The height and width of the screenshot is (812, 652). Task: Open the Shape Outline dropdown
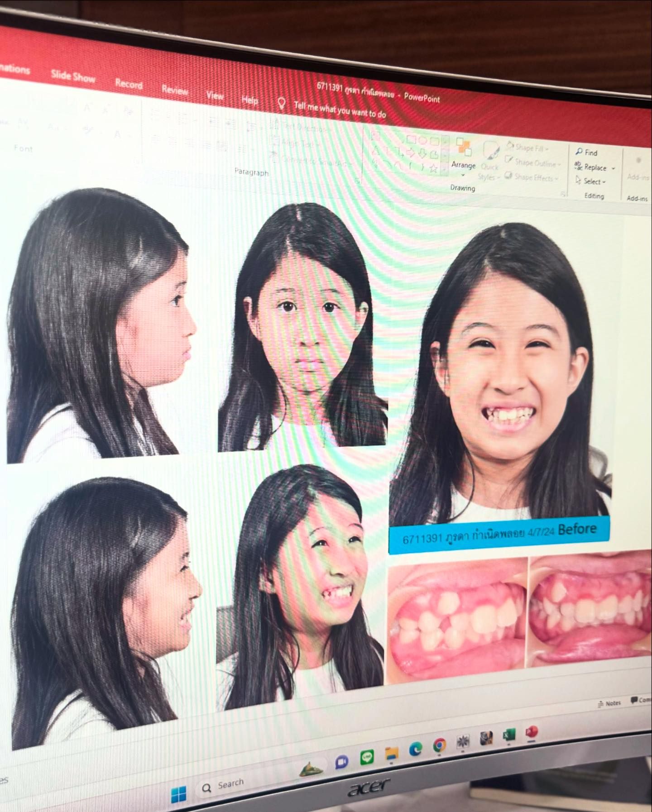(x=532, y=162)
